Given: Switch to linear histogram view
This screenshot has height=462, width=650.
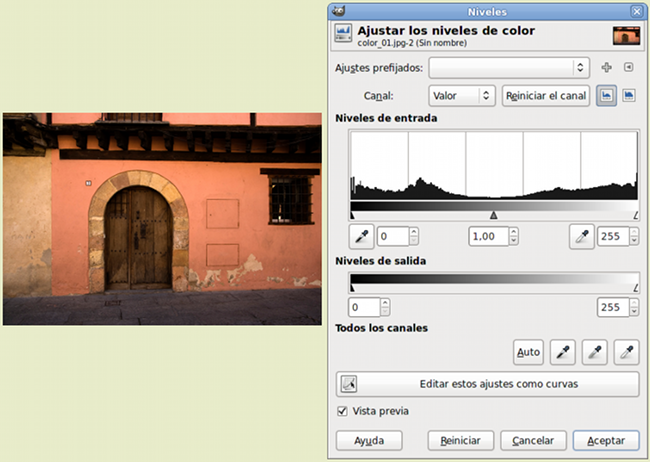Looking at the screenshot, I should [606, 96].
